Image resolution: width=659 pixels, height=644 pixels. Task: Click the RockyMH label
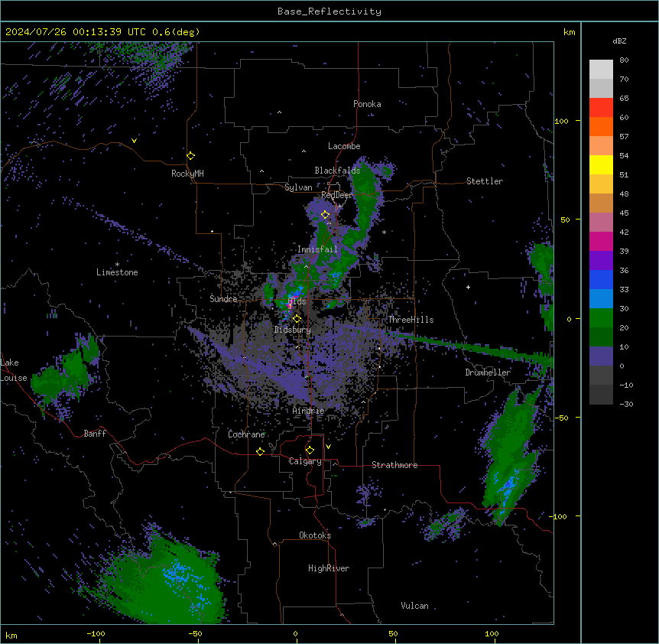[x=187, y=174]
